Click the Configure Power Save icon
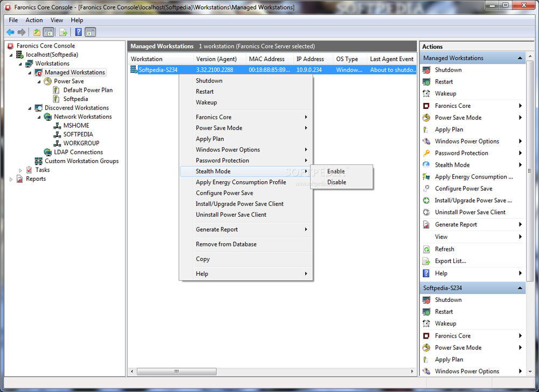This screenshot has height=392, width=539. pos(426,188)
